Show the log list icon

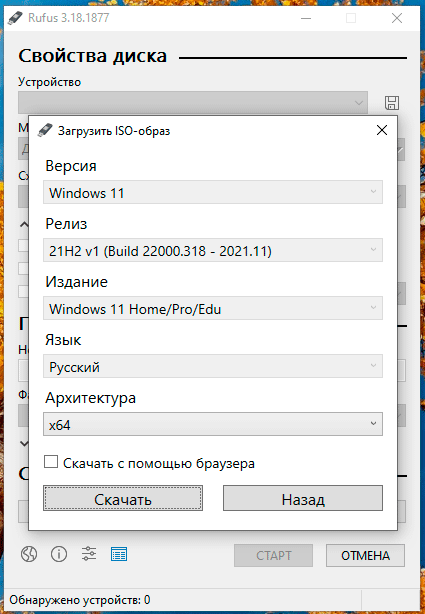click(119, 554)
